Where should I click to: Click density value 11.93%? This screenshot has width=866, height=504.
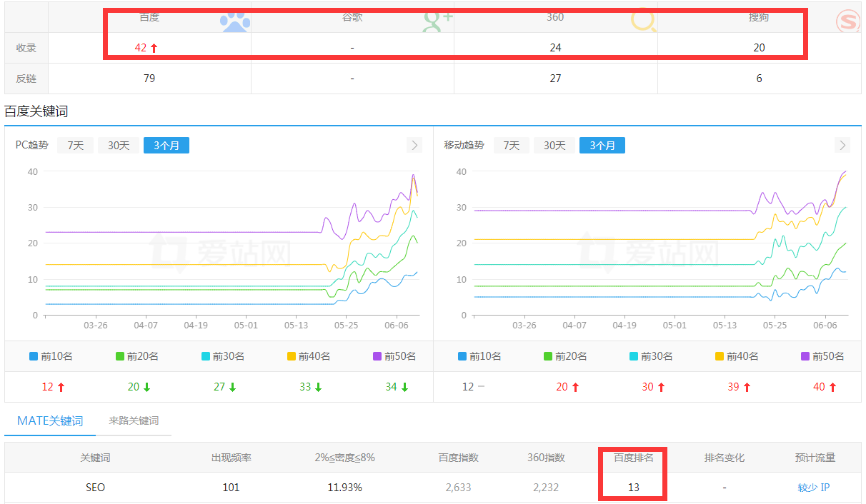pyautogui.click(x=344, y=488)
